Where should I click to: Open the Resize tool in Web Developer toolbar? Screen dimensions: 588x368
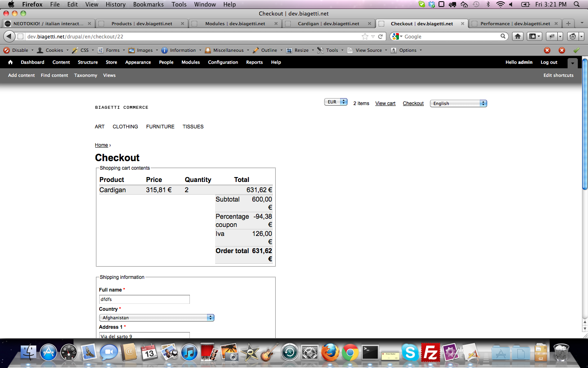coord(300,50)
